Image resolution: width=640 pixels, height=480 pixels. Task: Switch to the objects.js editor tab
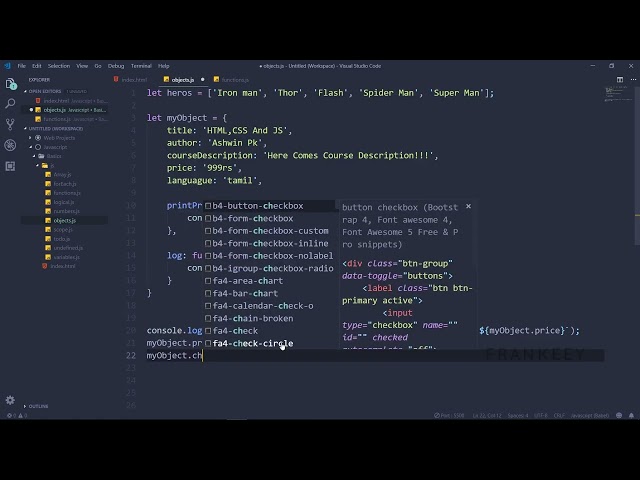pyautogui.click(x=182, y=80)
